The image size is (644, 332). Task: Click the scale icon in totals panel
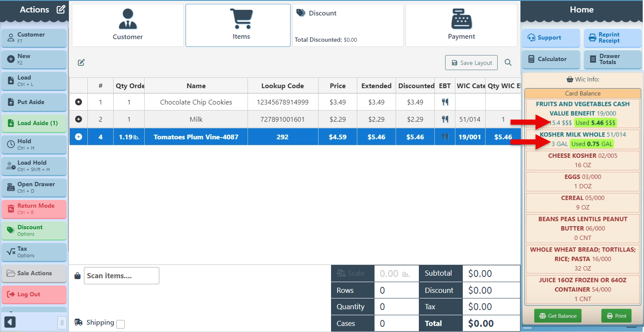point(341,273)
